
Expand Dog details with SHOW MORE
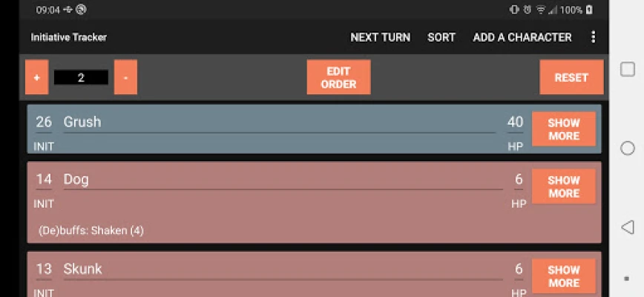564,186
